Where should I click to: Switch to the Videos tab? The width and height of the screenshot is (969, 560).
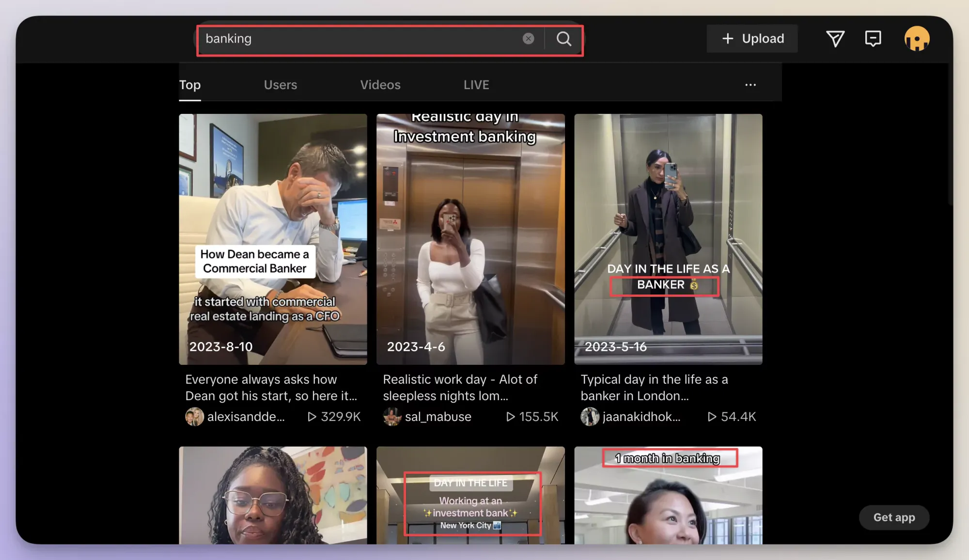click(380, 85)
